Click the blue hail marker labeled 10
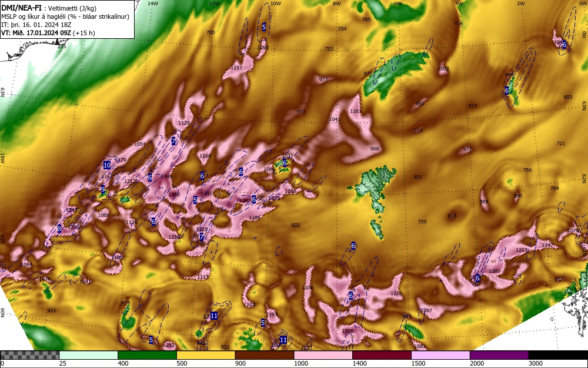The width and height of the screenshot is (588, 368). click(x=107, y=165)
